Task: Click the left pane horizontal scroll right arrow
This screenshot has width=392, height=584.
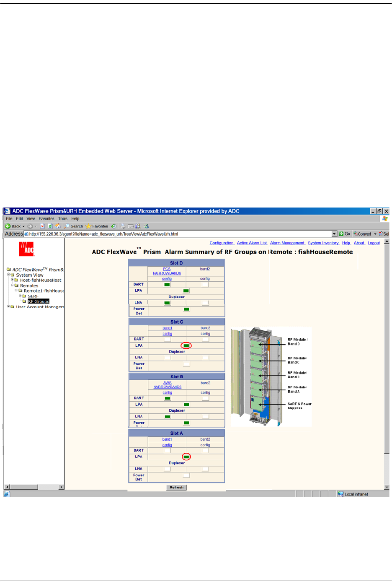Action: [62, 487]
